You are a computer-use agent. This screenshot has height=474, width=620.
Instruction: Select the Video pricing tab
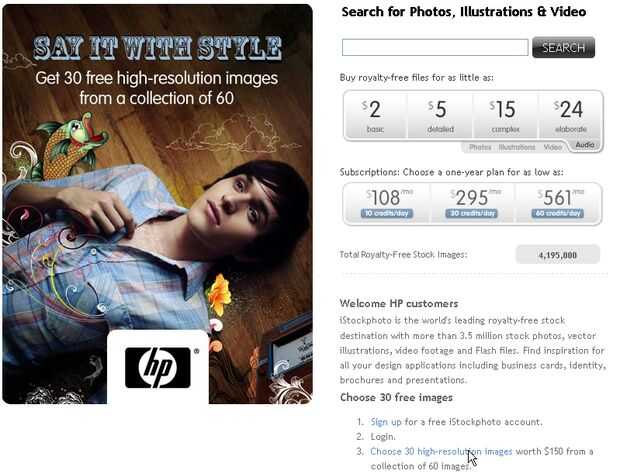pos(552,147)
